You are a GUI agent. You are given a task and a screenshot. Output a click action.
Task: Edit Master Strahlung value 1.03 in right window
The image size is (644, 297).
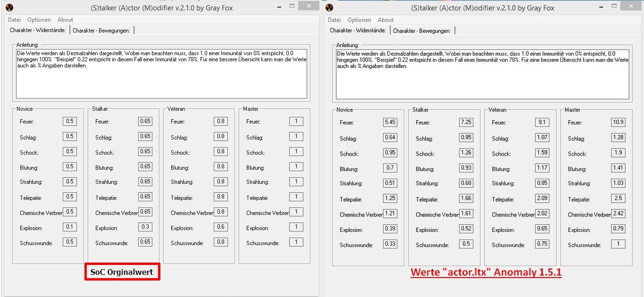point(618,183)
